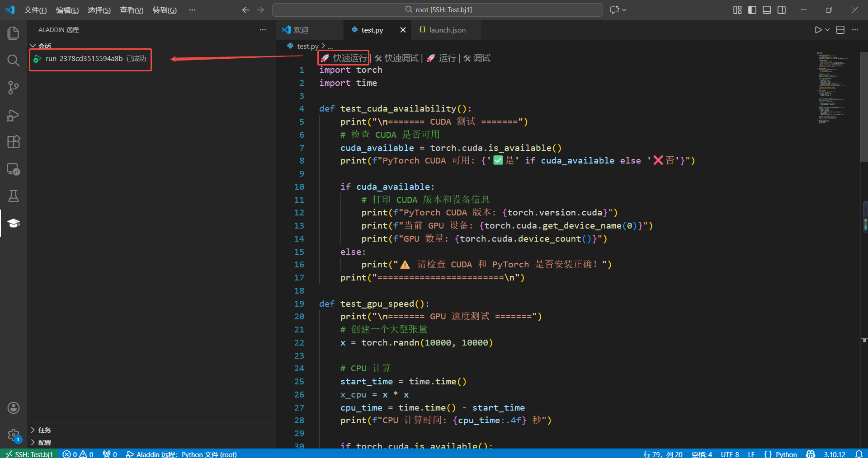Switch to the launch.json tab
The height and width of the screenshot is (458, 868).
point(447,30)
